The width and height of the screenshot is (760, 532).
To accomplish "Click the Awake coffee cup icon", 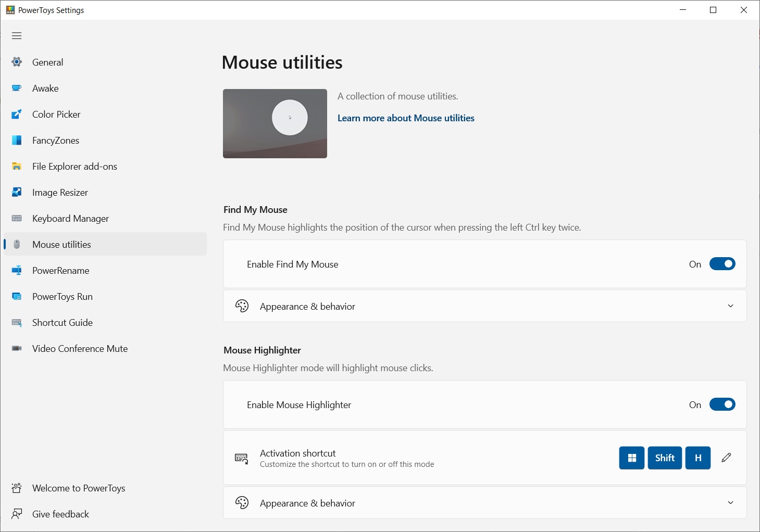I will click(x=17, y=88).
